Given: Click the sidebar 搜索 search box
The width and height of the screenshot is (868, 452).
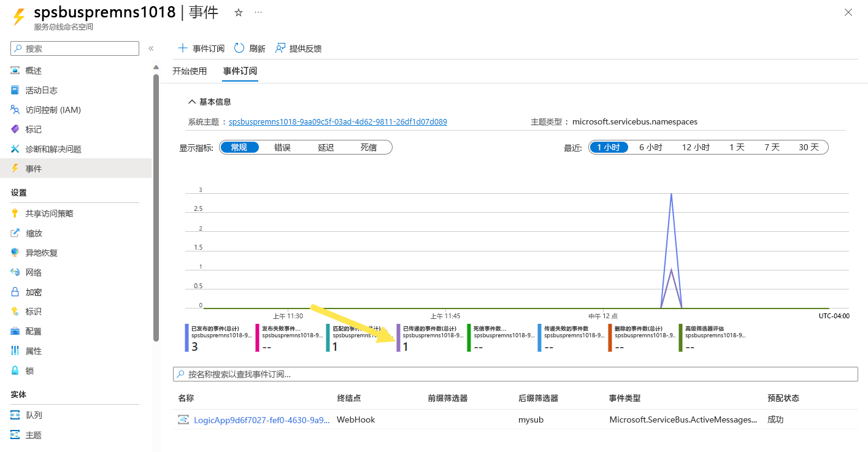Looking at the screenshot, I should [75, 48].
